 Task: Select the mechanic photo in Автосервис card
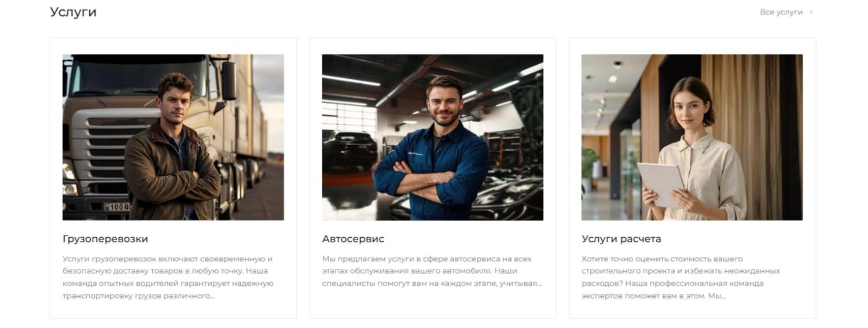tap(432, 137)
